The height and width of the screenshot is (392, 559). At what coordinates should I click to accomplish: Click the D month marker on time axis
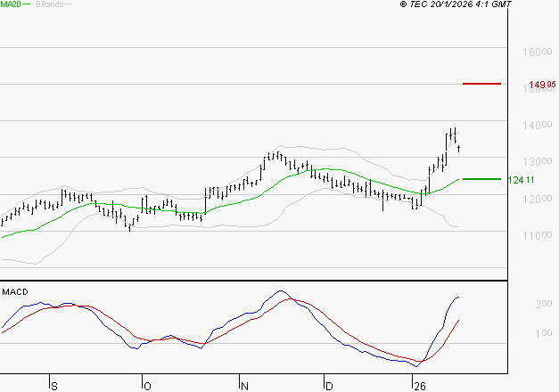tap(329, 387)
